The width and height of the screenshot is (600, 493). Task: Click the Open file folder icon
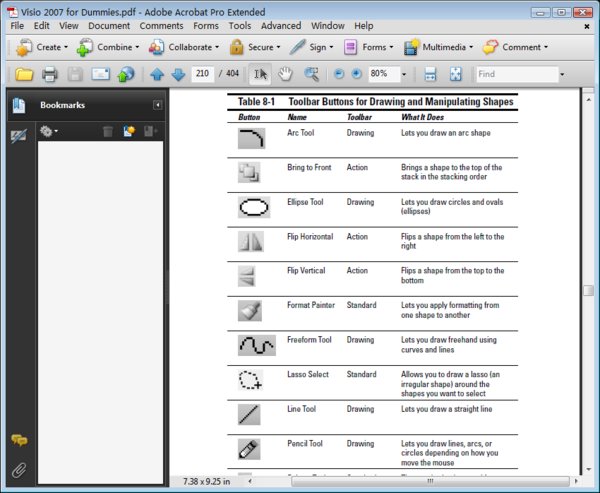[x=23, y=74]
